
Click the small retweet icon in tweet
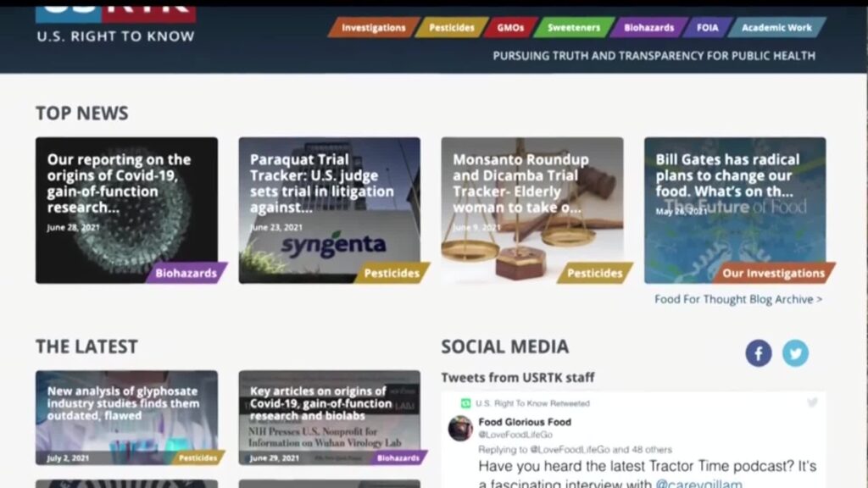coord(466,403)
